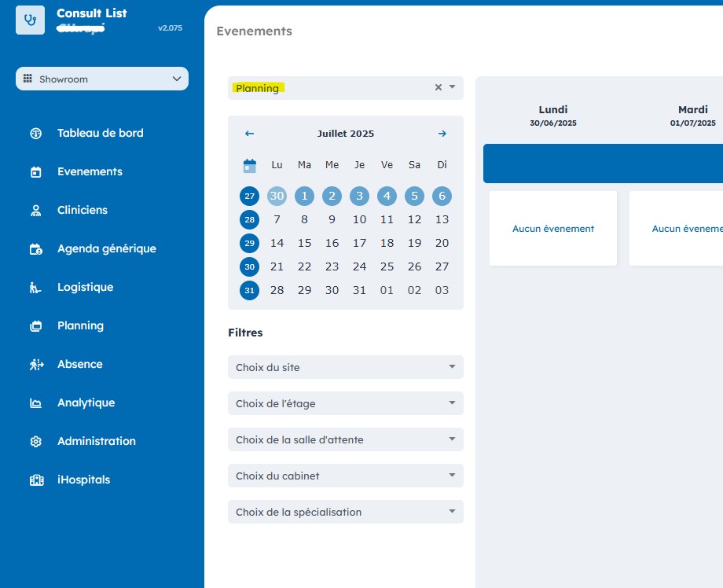Screen dimensions: 723x588
Task: Click the Analytique chart icon
Action: (35, 403)
